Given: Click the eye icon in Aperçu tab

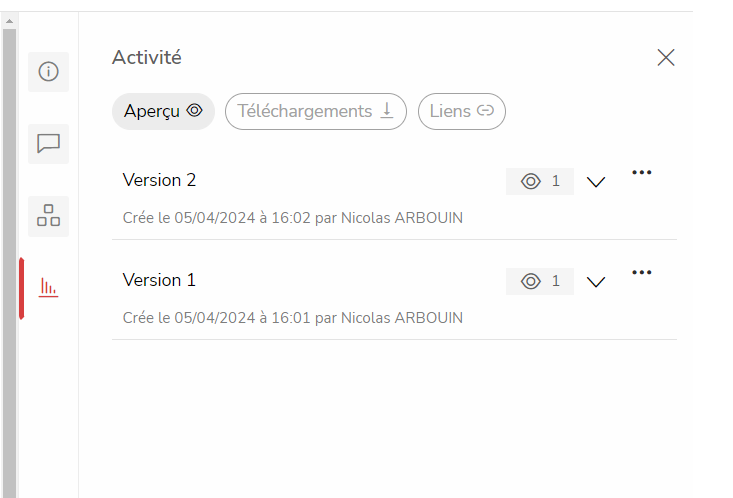Looking at the screenshot, I should click(x=194, y=110).
